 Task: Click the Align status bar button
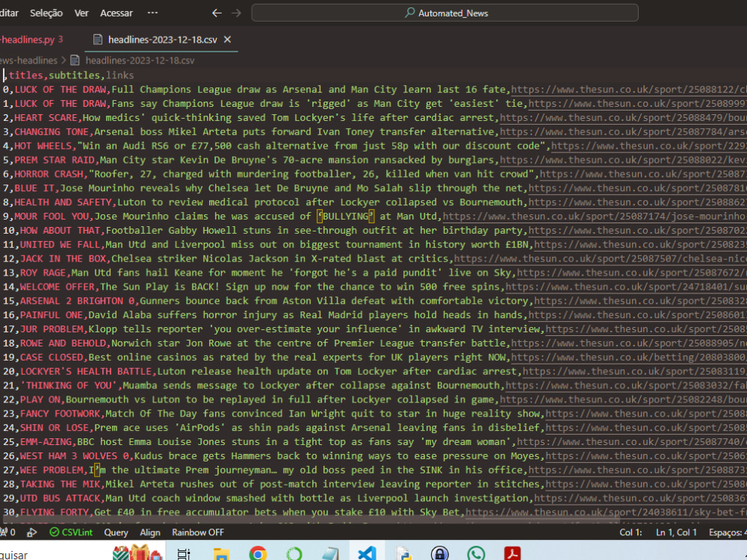(150, 532)
